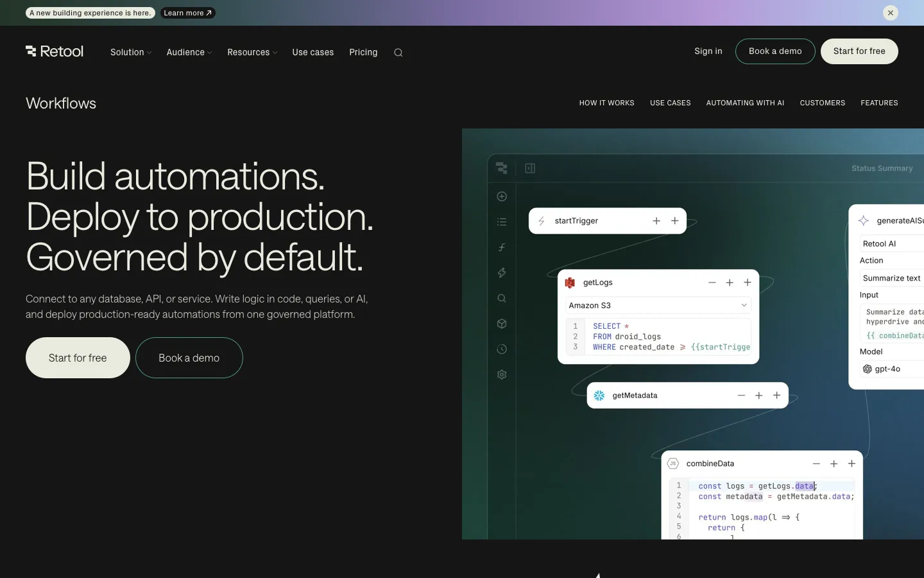
Task: Collapse the combineData block with minus
Action: coord(816,464)
